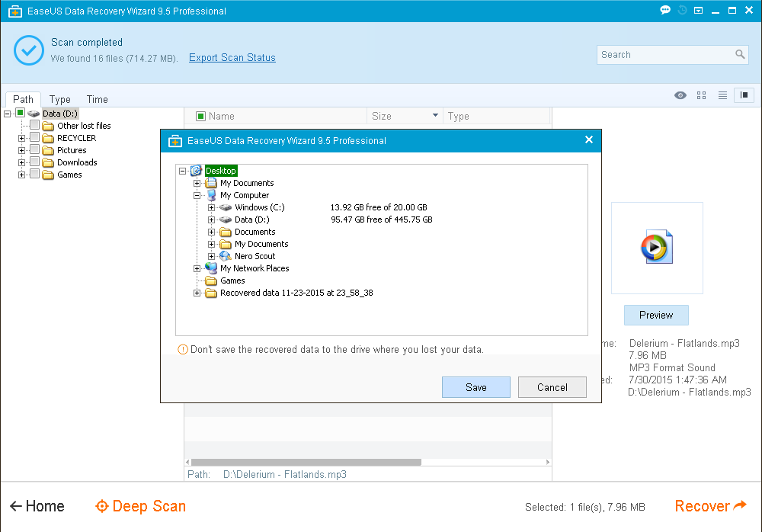
Task: Check the RECYCLER folder checkbox
Action: click(34, 137)
